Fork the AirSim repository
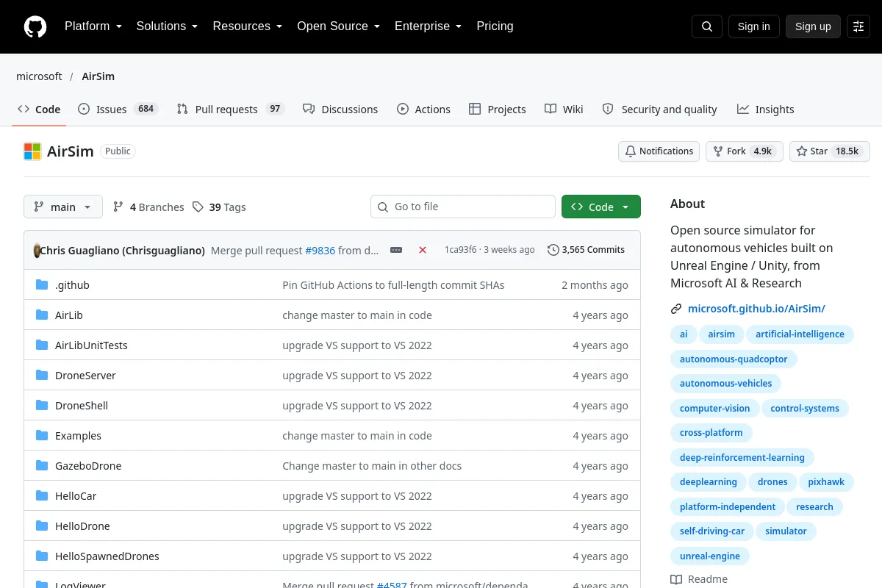This screenshot has height=588, width=882. [745, 151]
